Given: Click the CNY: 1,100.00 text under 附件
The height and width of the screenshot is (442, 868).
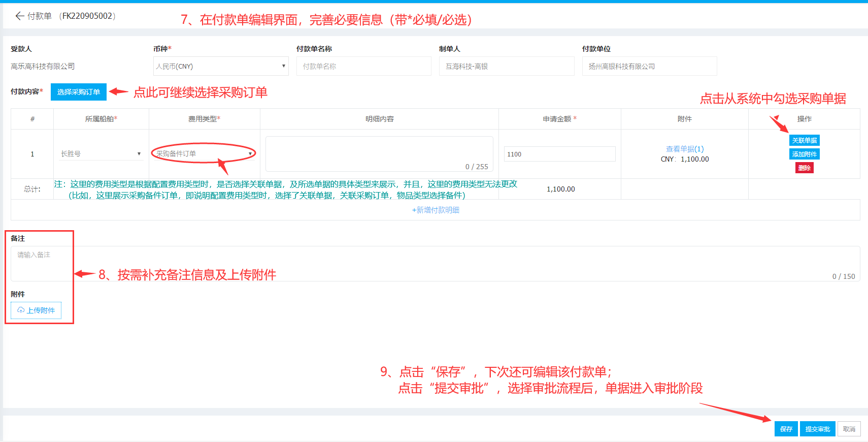Looking at the screenshot, I should 685,159.
